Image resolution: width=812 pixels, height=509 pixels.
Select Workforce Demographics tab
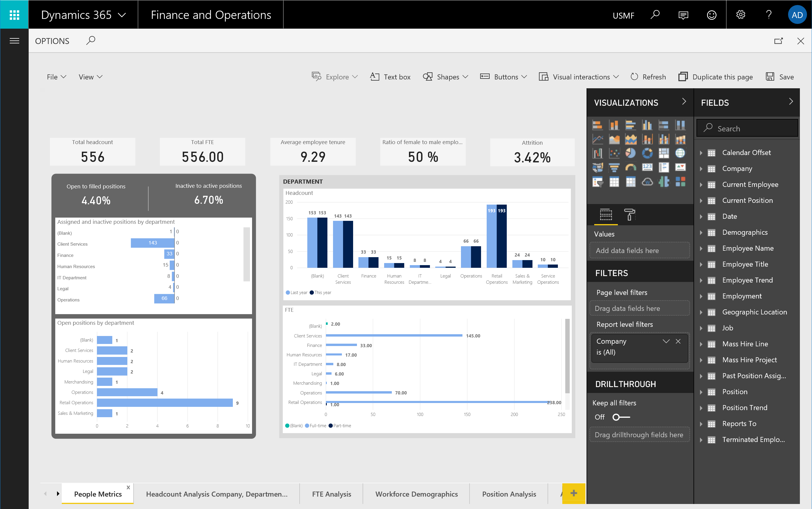[x=417, y=494]
